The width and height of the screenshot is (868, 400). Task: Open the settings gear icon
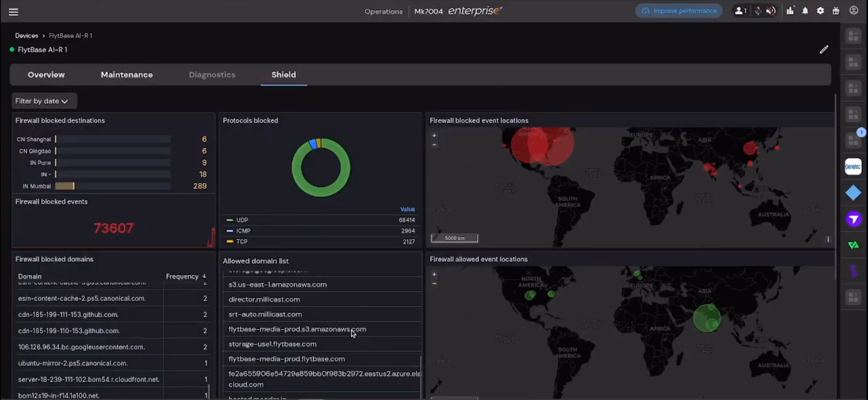point(820,11)
